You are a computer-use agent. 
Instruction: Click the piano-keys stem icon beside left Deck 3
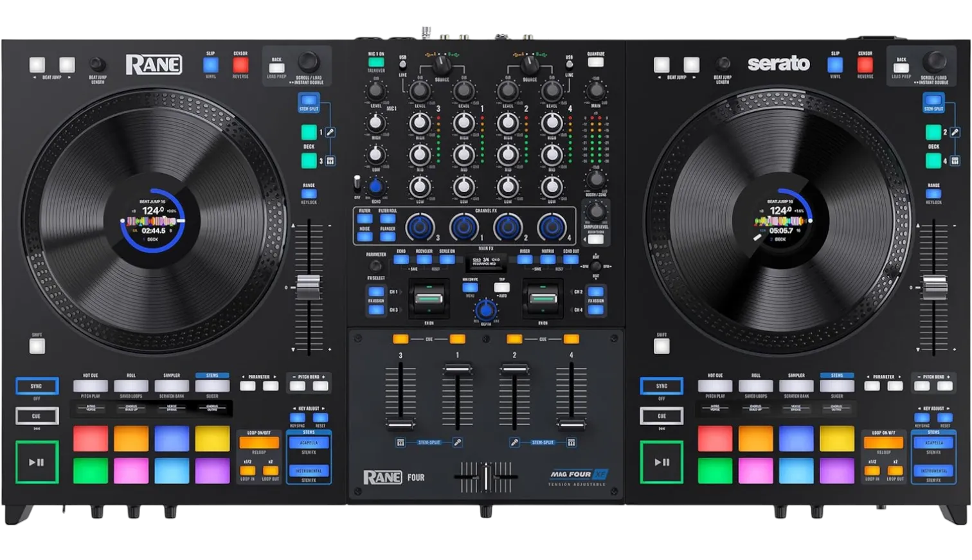pos(330,161)
